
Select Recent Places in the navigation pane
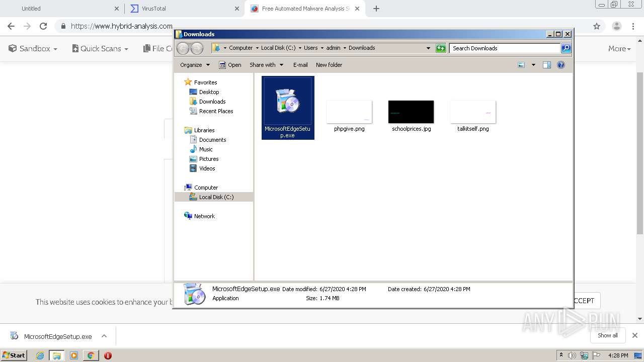[x=211, y=111]
